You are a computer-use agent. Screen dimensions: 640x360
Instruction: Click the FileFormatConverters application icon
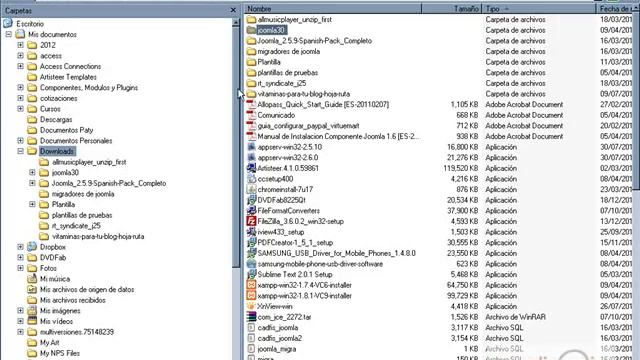251,211
